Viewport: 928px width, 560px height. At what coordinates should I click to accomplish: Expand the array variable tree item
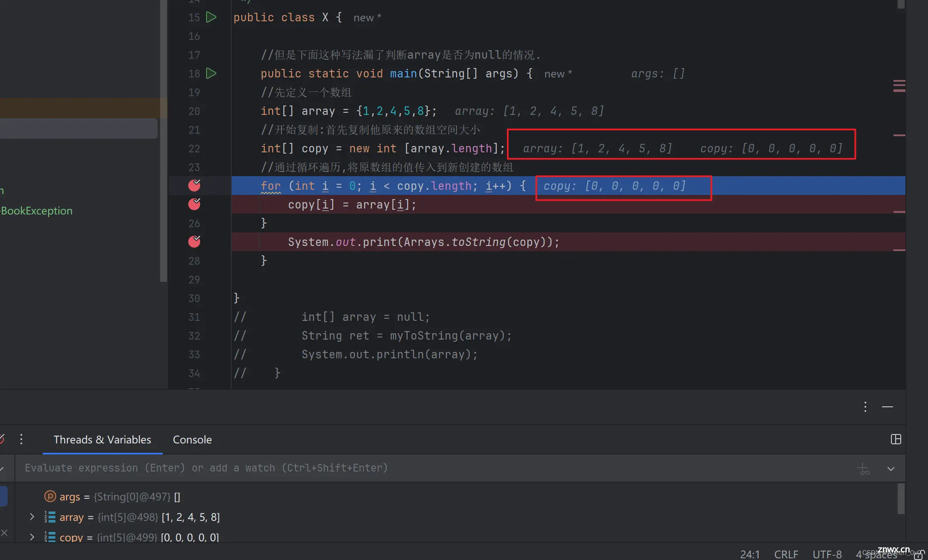click(32, 517)
